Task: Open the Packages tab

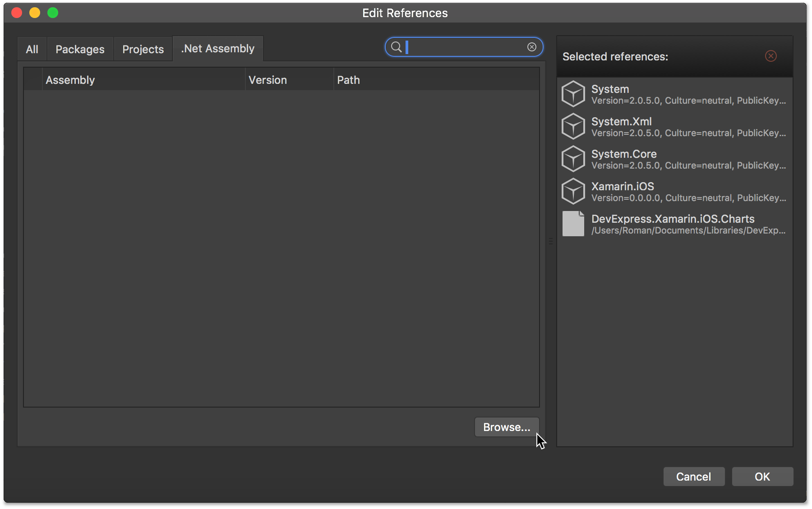Action: 80,49
